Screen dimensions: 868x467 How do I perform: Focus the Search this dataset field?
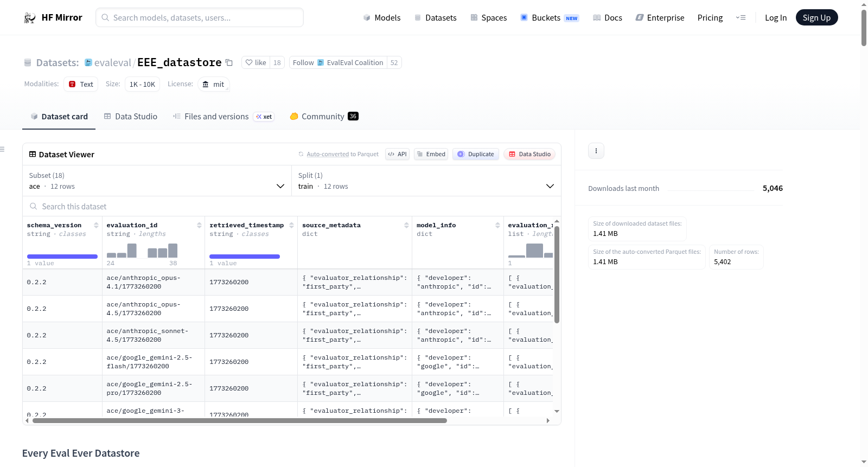[x=292, y=206]
